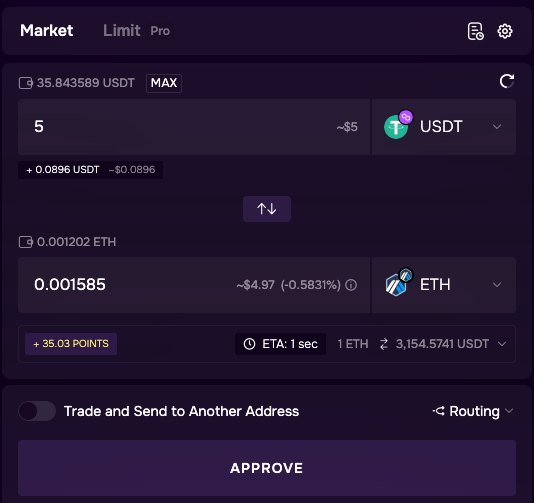Viewport: 534px width, 503px height.
Task: Switch to the Market tab
Action: pos(47,31)
